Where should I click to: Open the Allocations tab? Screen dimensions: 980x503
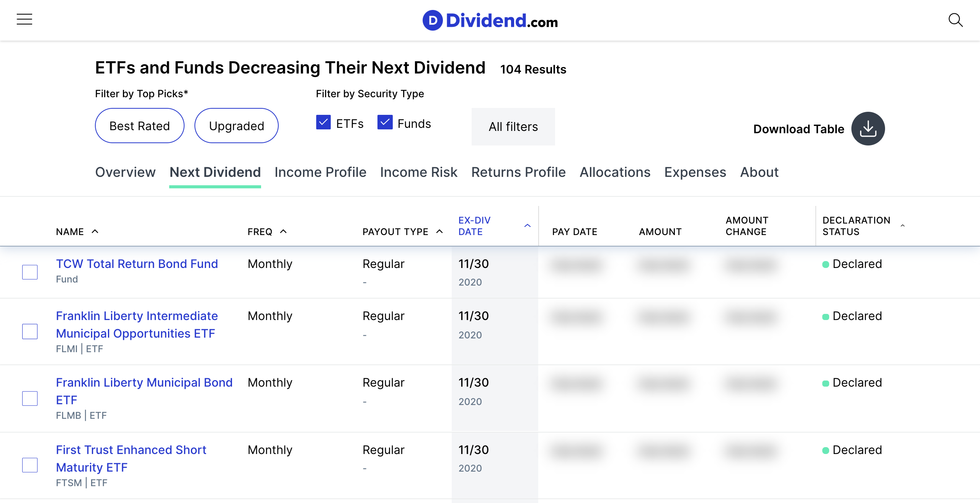[x=615, y=172]
